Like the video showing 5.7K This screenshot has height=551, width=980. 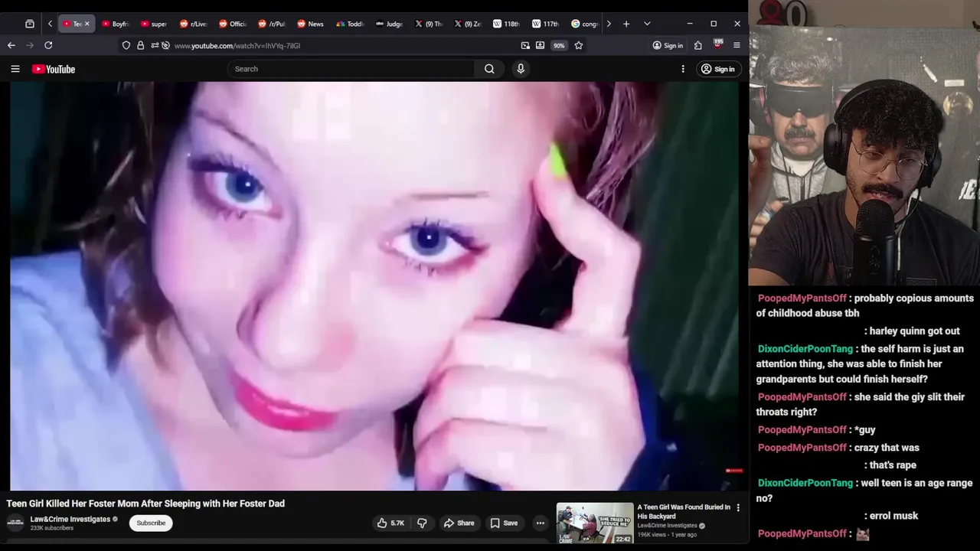[390, 523]
